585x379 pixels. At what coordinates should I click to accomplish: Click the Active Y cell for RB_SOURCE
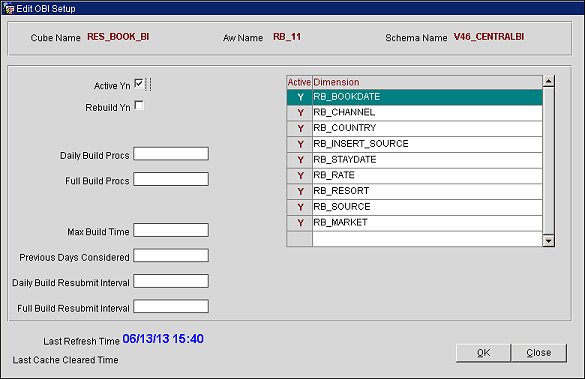point(300,207)
